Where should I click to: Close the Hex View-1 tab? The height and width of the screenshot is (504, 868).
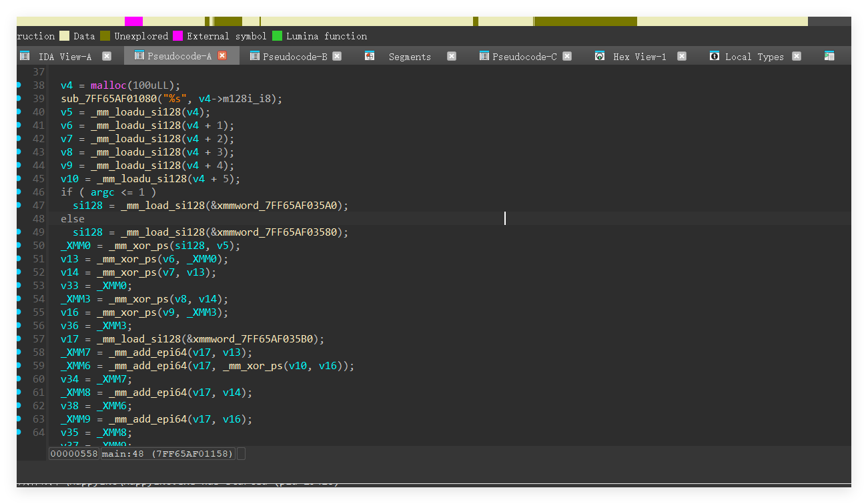[x=682, y=56]
